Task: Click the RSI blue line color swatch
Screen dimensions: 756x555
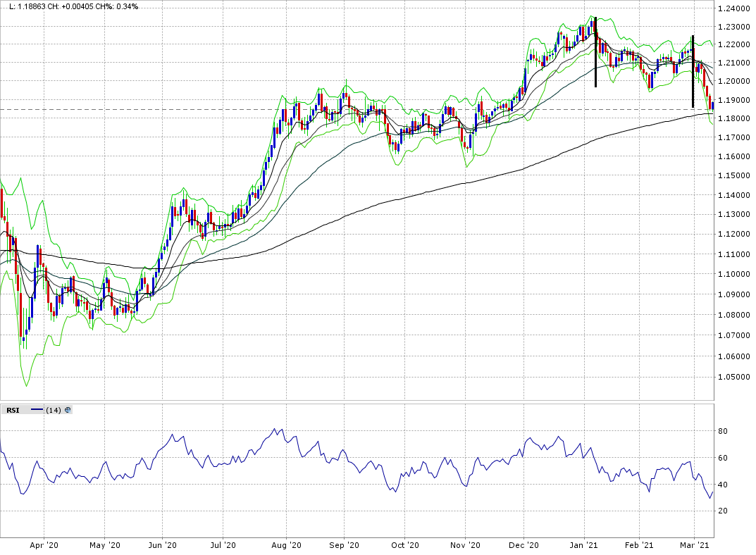Action: (x=37, y=410)
